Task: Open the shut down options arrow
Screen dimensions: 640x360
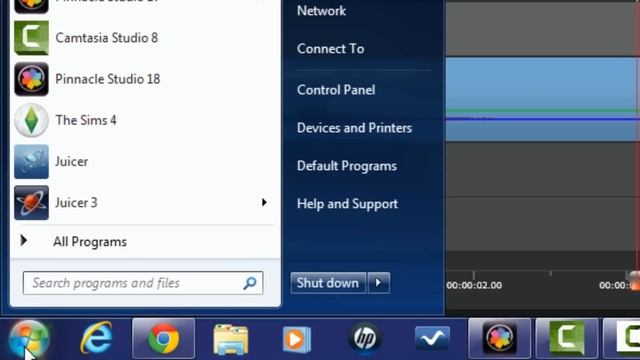Action: tap(379, 283)
